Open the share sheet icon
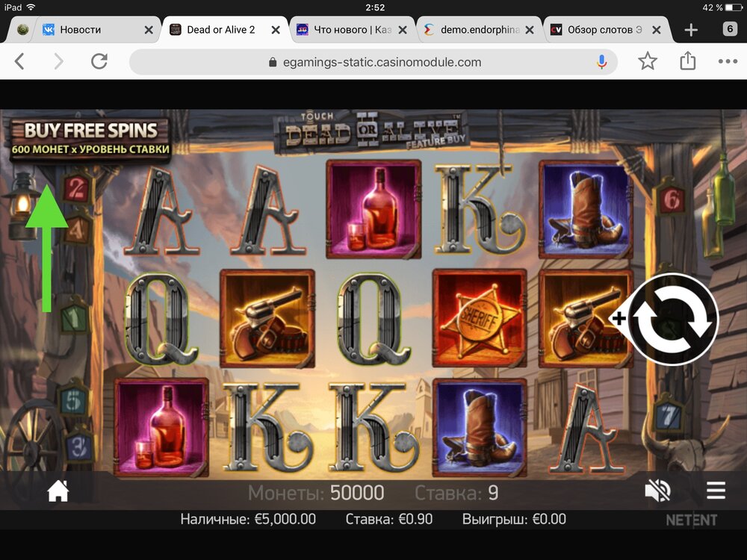The height and width of the screenshot is (560, 747). pyautogui.click(x=687, y=61)
